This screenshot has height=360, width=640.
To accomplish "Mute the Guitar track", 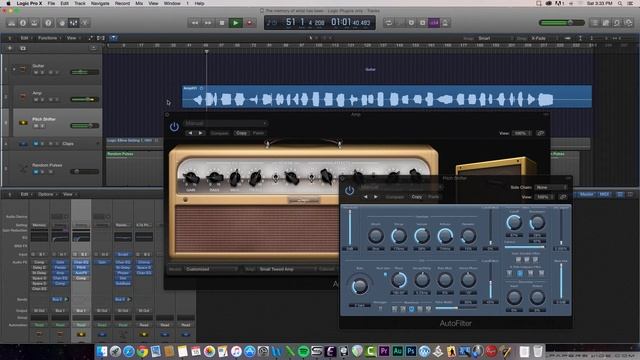I will (x=36, y=72).
